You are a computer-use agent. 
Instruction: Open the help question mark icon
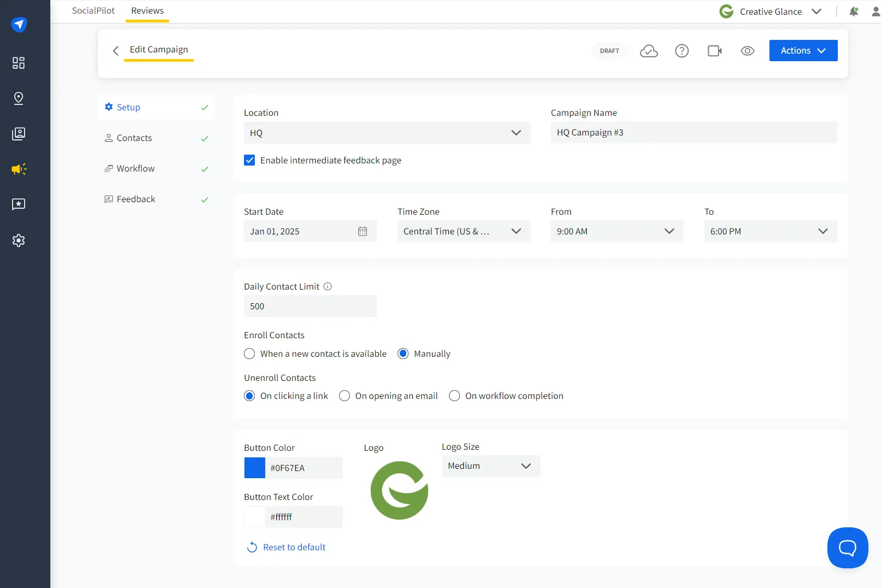tap(681, 50)
